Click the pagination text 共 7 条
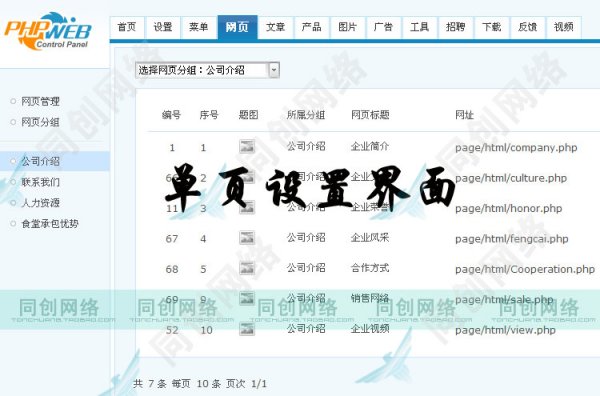Viewport: 600px width, 396px height. click(150, 383)
